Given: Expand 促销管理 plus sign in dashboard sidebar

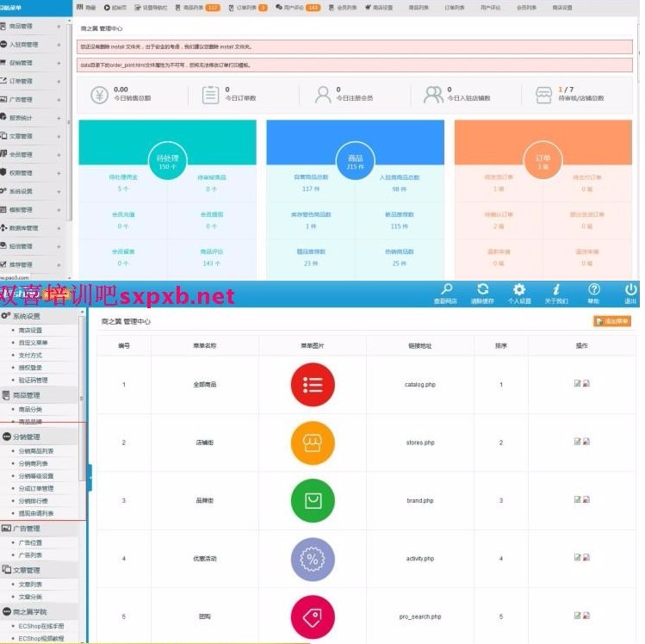Looking at the screenshot, I should click(x=59, y=63).
